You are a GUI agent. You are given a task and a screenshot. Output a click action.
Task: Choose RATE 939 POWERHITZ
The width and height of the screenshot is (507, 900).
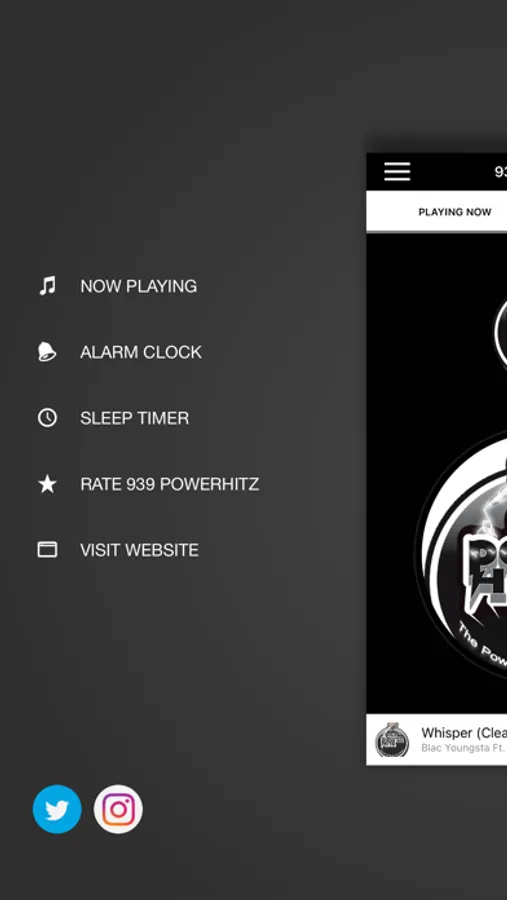pos(169,484)
